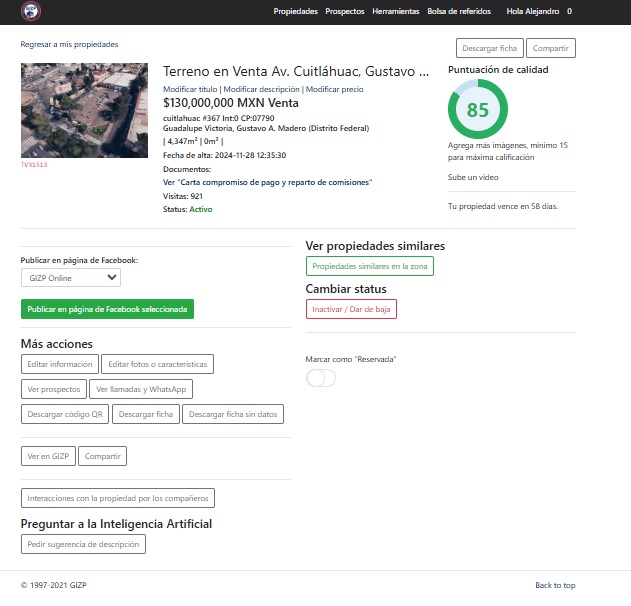
Task: Click Propiedades similares en la zona
Action: (370, 267)
